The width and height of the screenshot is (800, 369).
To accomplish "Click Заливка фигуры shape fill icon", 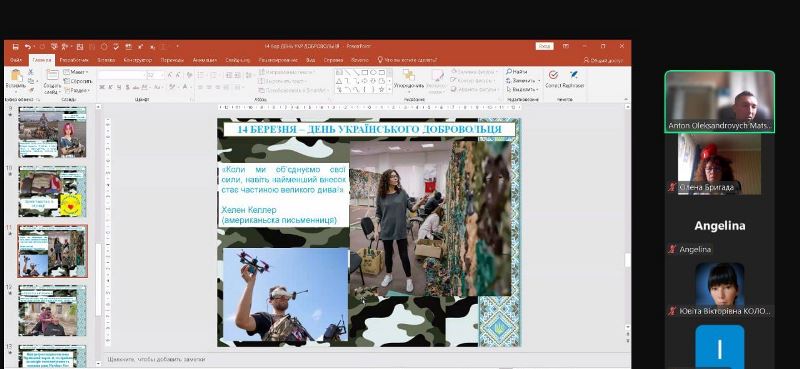I will pyautogui.click(x=454, y=72).
